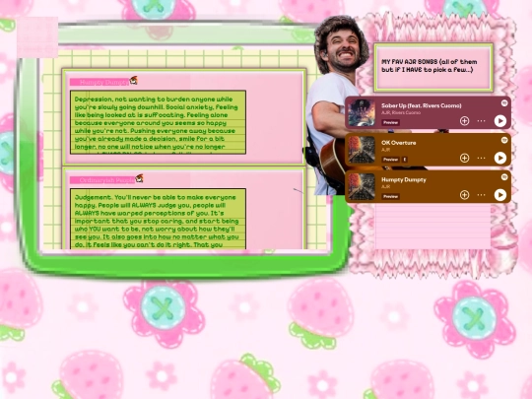
Task: Open more options for Humpty Dumpty track
Action: [481, 195]
